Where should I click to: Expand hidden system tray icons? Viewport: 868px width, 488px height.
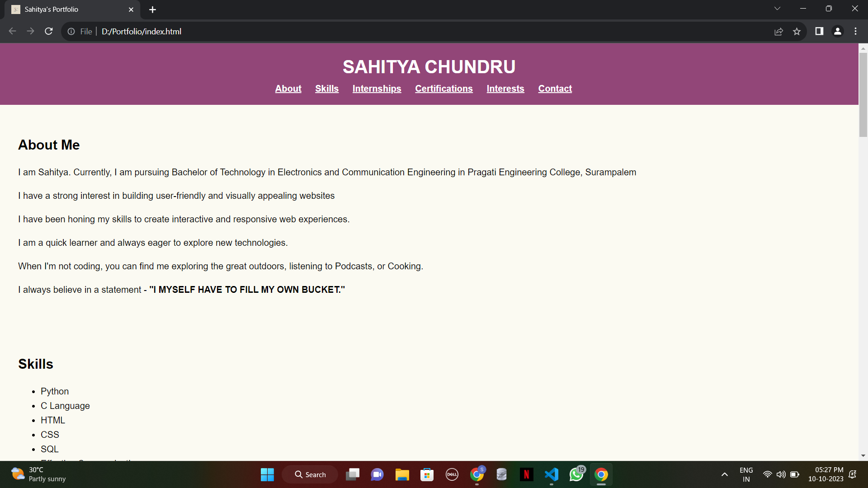pyautogui.click(x=724, y=474)
